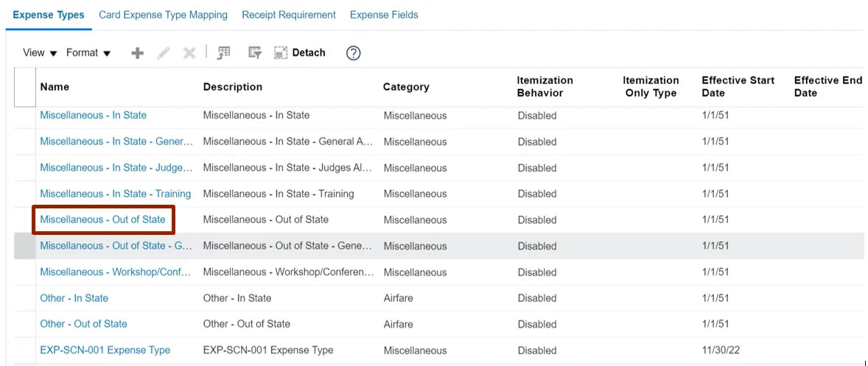This screenshot has width=868, height=366.
Task: Click the Effective Start Date column header
Action: (x=738, y=87)
